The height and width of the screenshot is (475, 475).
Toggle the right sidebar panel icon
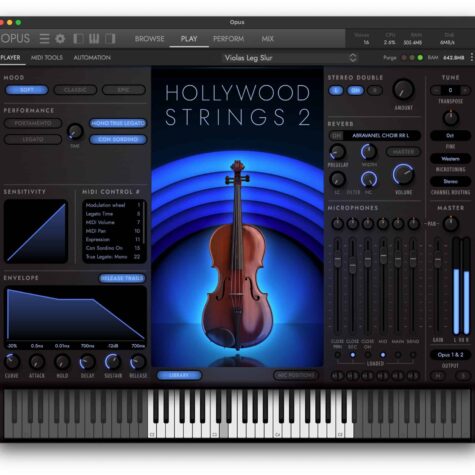coord(110,39)
